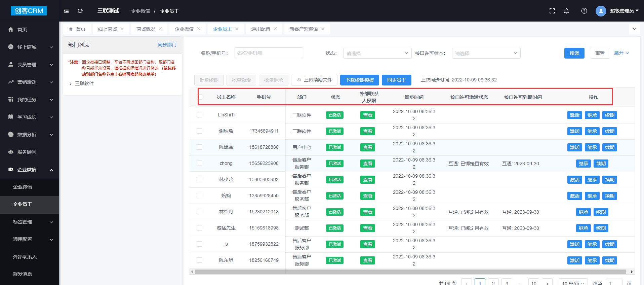Toggle the select-all checkbox in table header
Viewport: 644px width, 285px height.
click(200, 97)
